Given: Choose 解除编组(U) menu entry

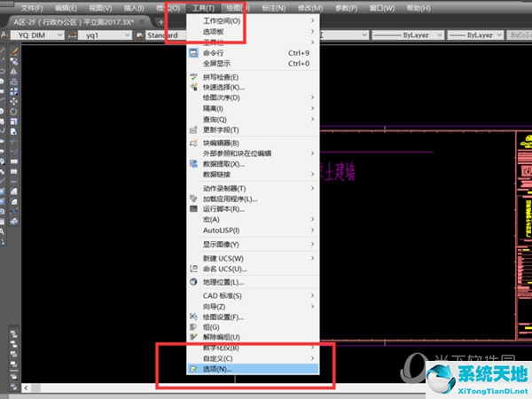Looking at the screenshot, I should (x=253, y=337).
